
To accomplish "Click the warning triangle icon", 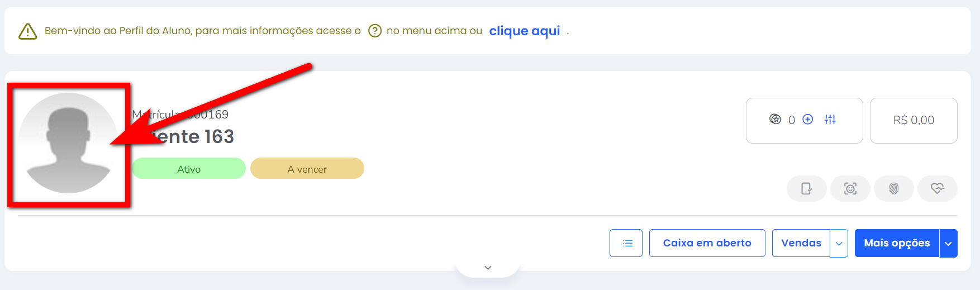I will click(28, 31).
